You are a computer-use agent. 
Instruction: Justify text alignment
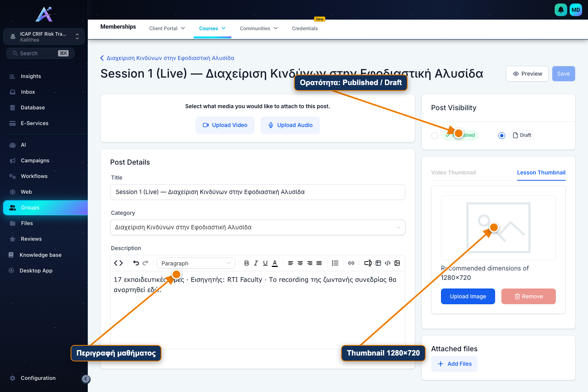[x=319, y=263]
